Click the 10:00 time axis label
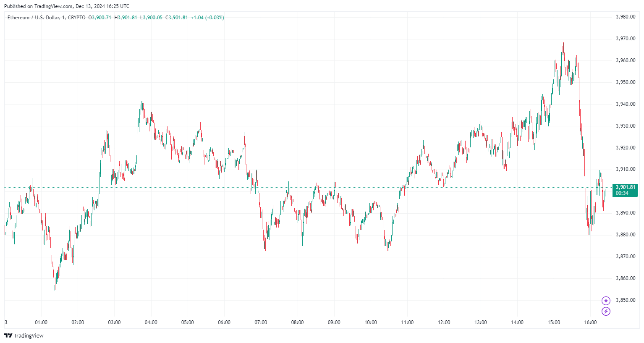 (x=371, y=322)
